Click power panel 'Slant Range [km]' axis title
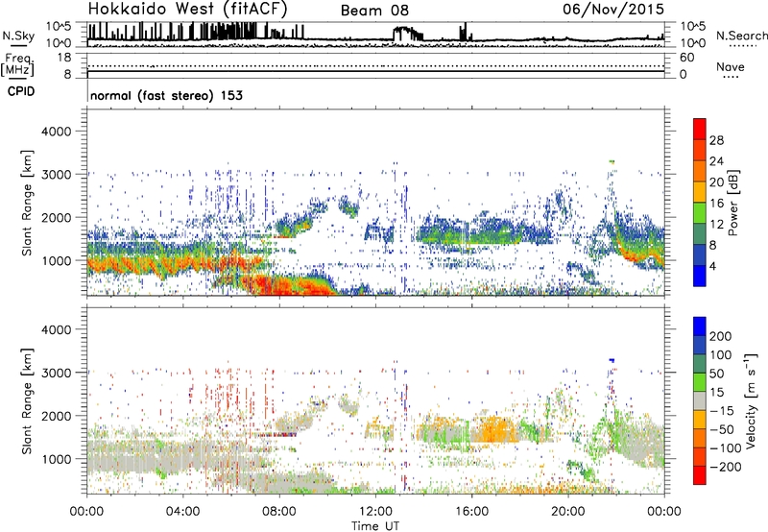The height and width of the screenshot is (532, 768). click(x=27, y=203)
